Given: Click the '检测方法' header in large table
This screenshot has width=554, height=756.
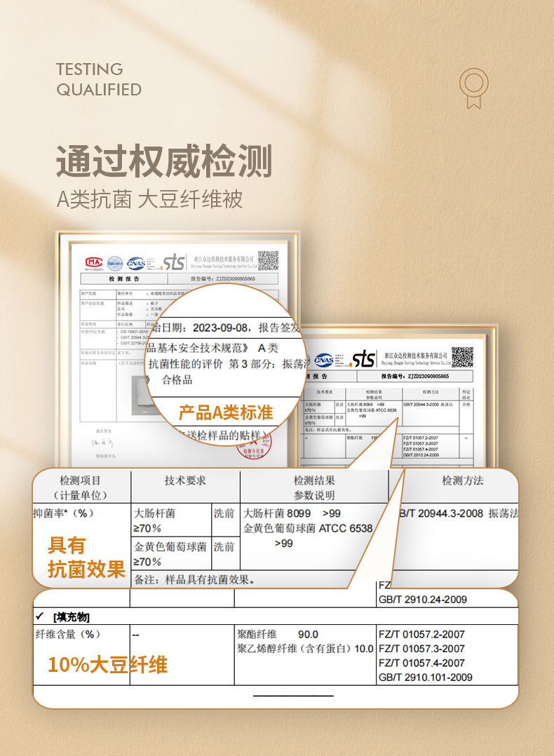Looking at the screenshot, I should pyautogui.click(x=463, y=480).
